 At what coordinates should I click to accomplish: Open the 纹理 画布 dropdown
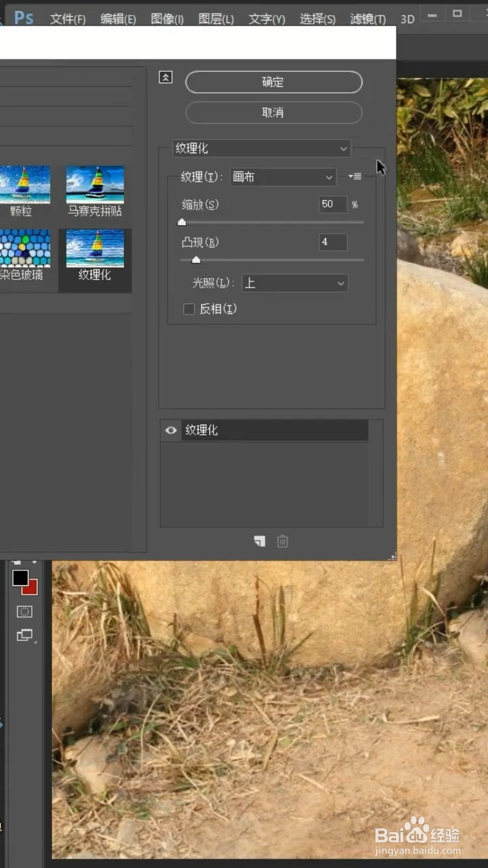point(283,177)
